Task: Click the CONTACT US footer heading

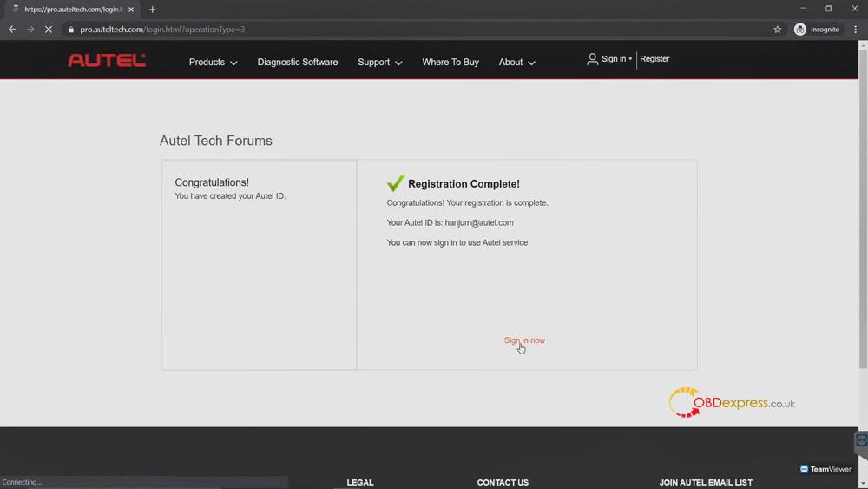Action: point(503,482)
